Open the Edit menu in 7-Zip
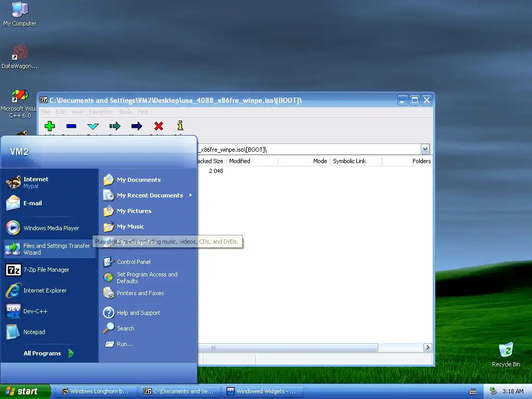 tap(60, 112)
